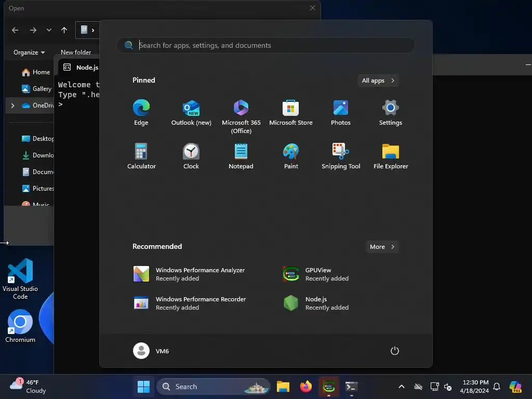Select Home in Open dialog sidebar
This screenshot has width=532, height=399.
pos(35,72)
